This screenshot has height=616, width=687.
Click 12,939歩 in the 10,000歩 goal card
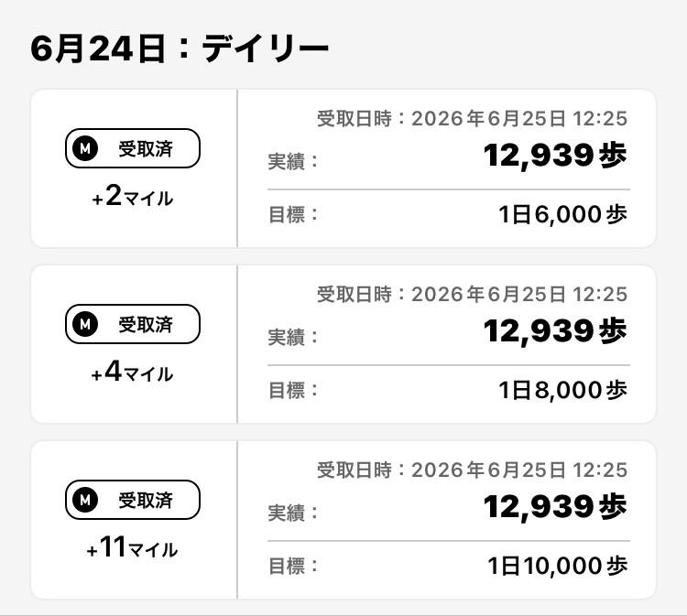point(555,506)
